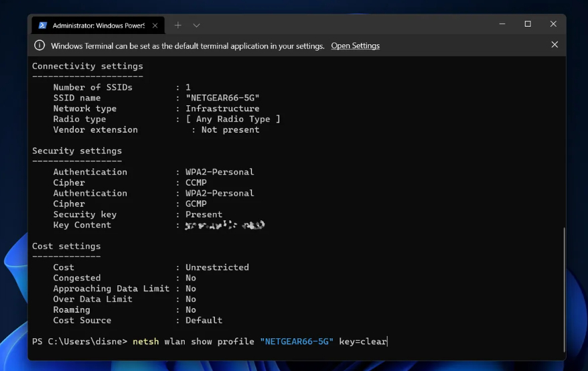Screen dimensions: 588x371
Task: Click the Connectivity settings heading
Action: [x=87, y=66]
